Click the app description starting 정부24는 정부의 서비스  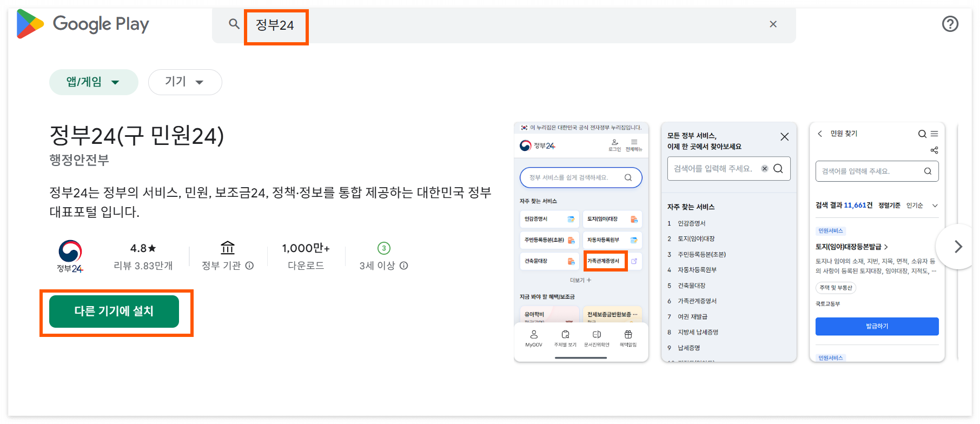pos(270,202)
